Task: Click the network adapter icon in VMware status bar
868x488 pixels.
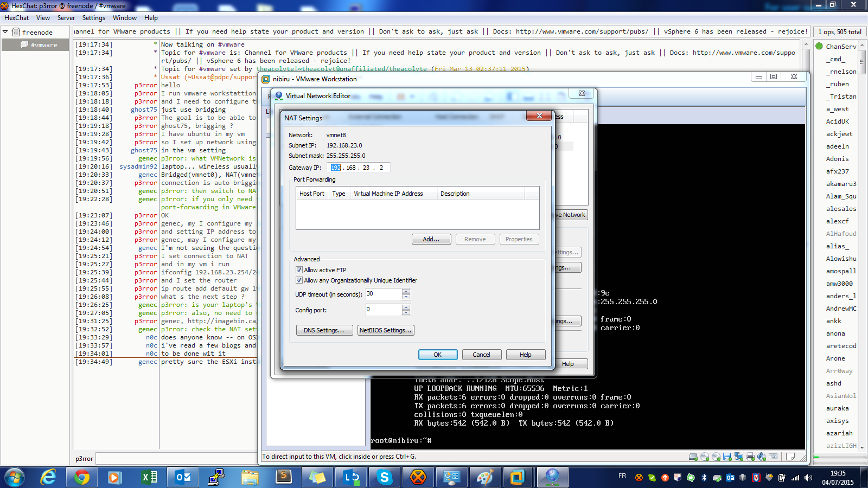Action: coord(739,457)
